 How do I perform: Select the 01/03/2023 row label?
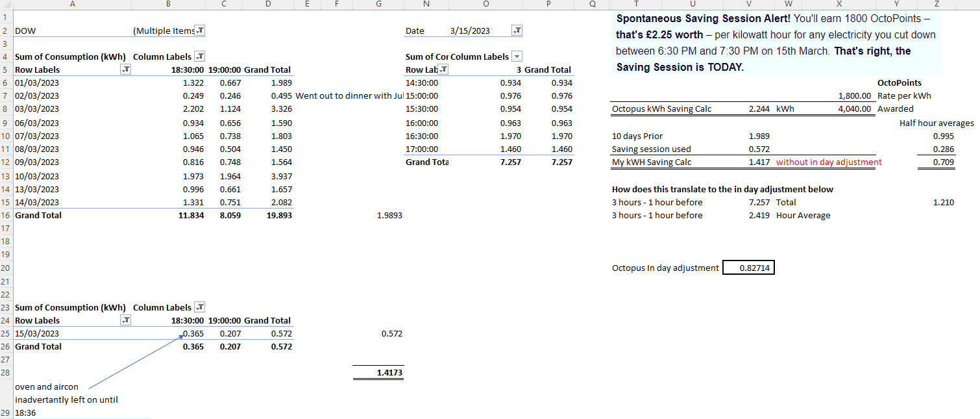[x=37, y=83]
